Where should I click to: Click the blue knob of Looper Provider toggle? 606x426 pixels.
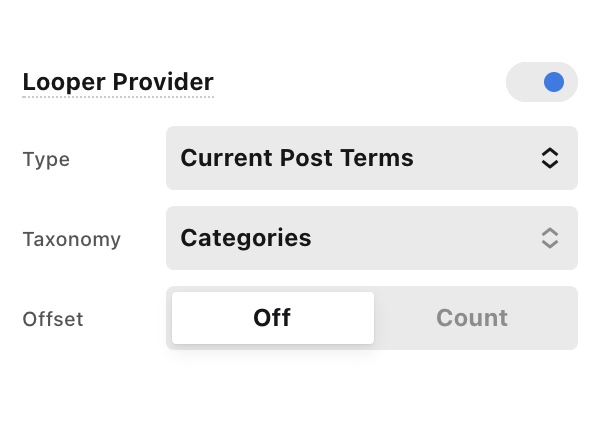click(x=553, y=82)
